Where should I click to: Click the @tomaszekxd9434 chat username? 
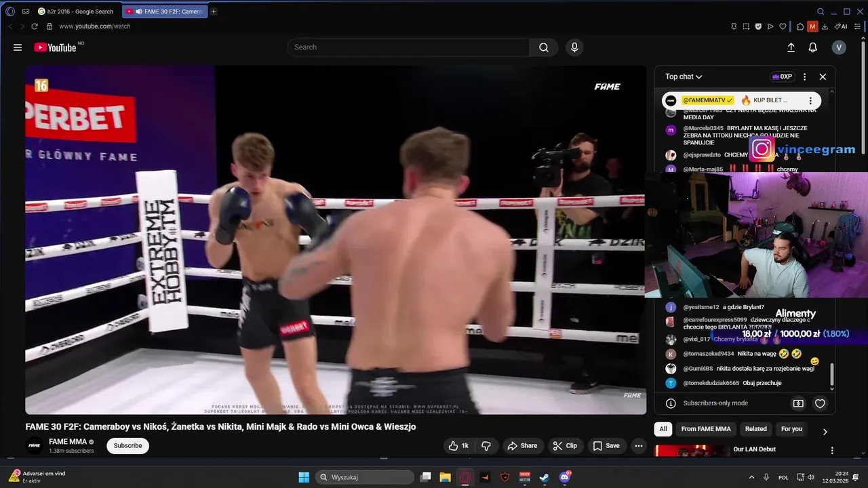tap(709, 354)
